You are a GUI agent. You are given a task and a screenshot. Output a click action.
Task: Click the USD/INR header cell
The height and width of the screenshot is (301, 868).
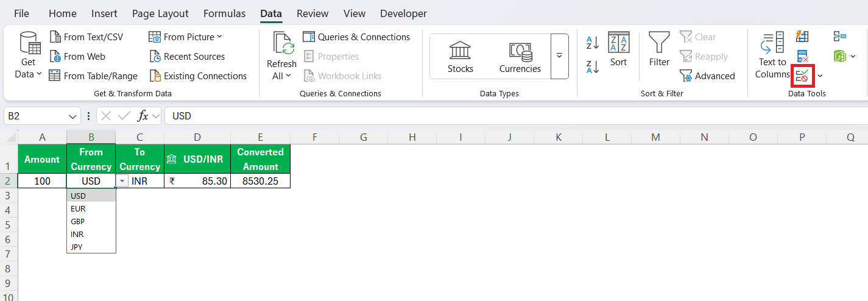click(x=197, y=159)
